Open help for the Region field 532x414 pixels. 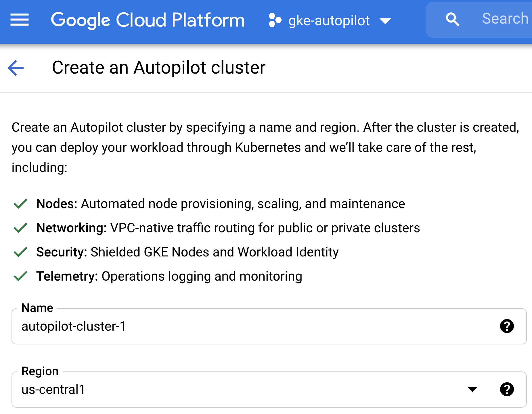coord(507,389)
